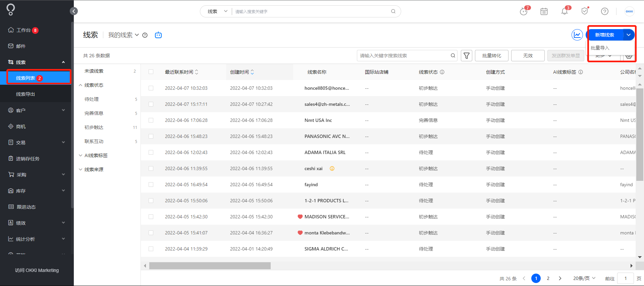Viewport: 644px width, 286px height.
Task: Open the timer icon with badge 7
Action: tap(524, 11)
